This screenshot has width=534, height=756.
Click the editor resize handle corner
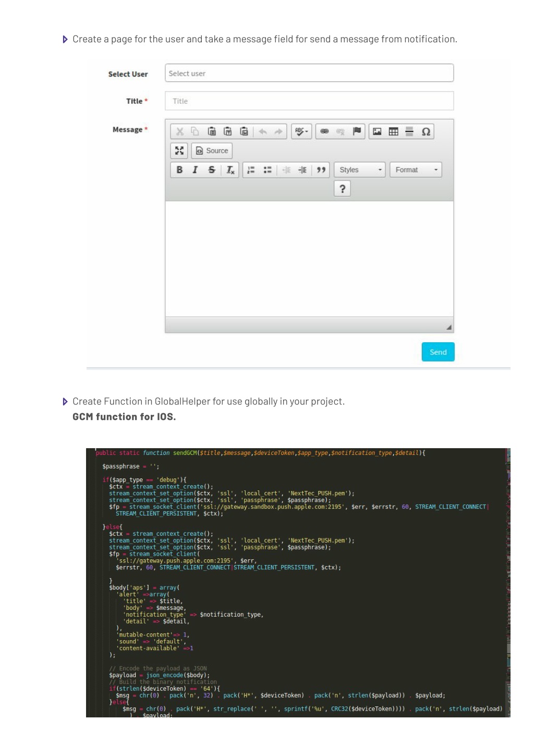coord(448,327)
